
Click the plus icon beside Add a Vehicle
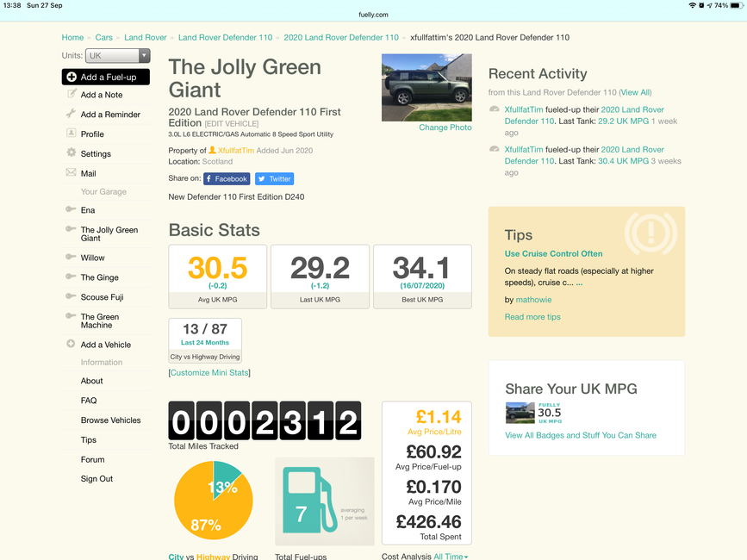[71, 344]
